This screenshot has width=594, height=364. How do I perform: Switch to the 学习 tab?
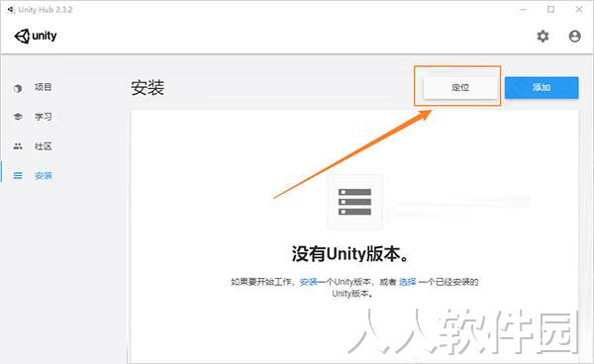coord(44,117)
